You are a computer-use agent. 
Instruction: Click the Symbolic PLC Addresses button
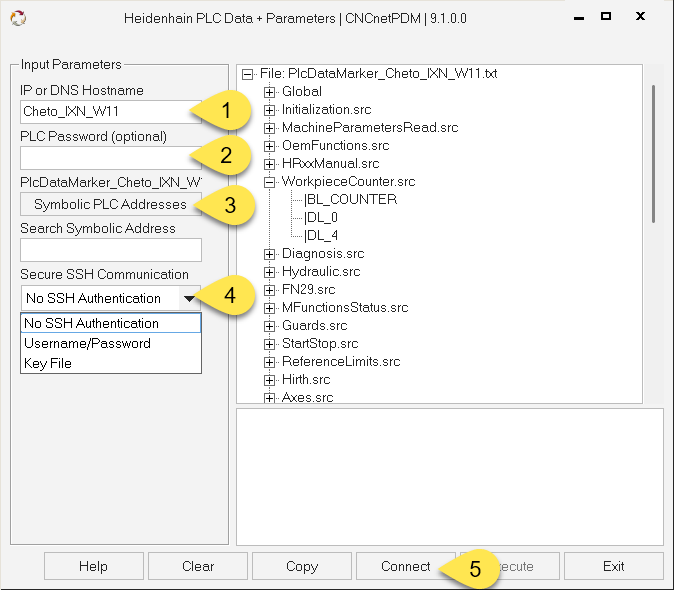111,204
